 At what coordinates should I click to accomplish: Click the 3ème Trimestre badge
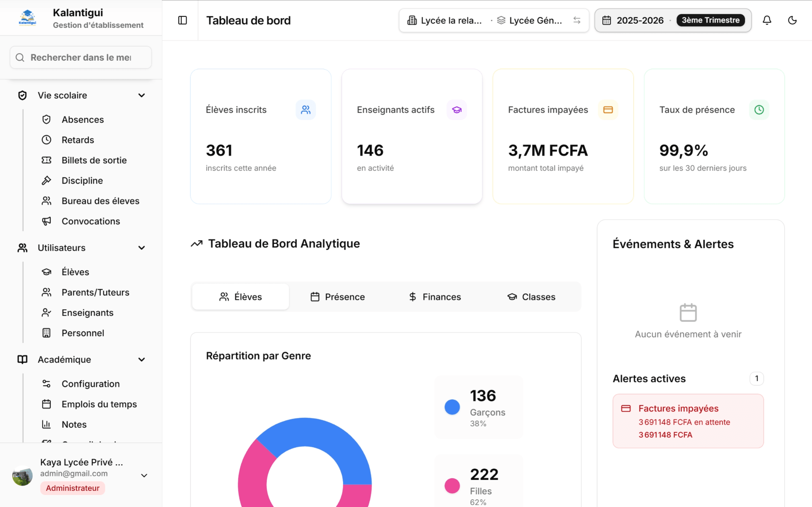point(710,20)
